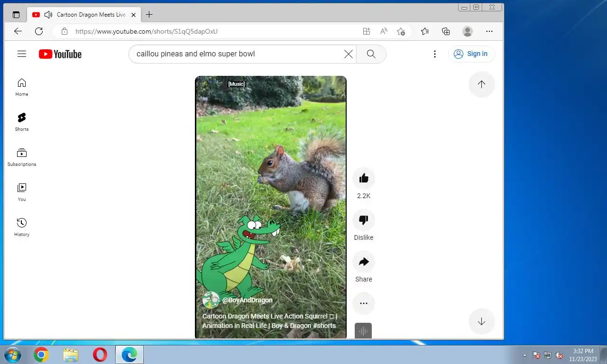
Task: Open tab actions menu icon
Action: coord(16,15)
